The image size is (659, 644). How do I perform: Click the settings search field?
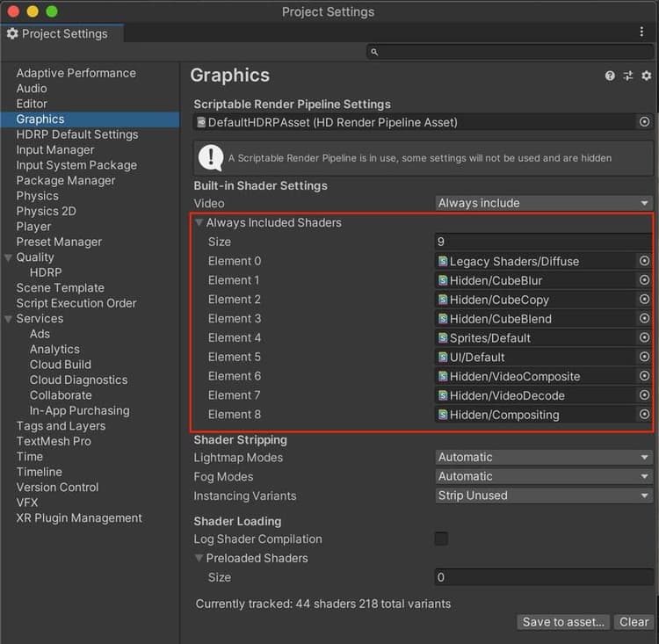tap(510, 52)
